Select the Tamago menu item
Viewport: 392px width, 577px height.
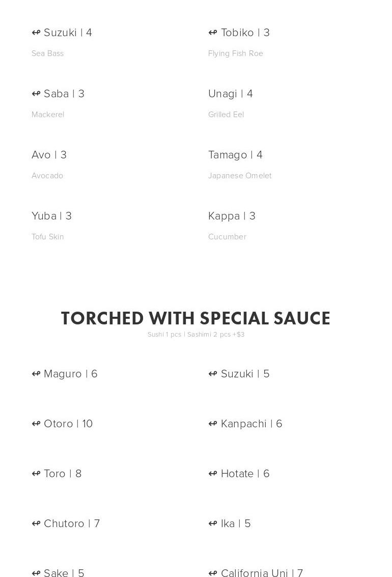point(235,155)
